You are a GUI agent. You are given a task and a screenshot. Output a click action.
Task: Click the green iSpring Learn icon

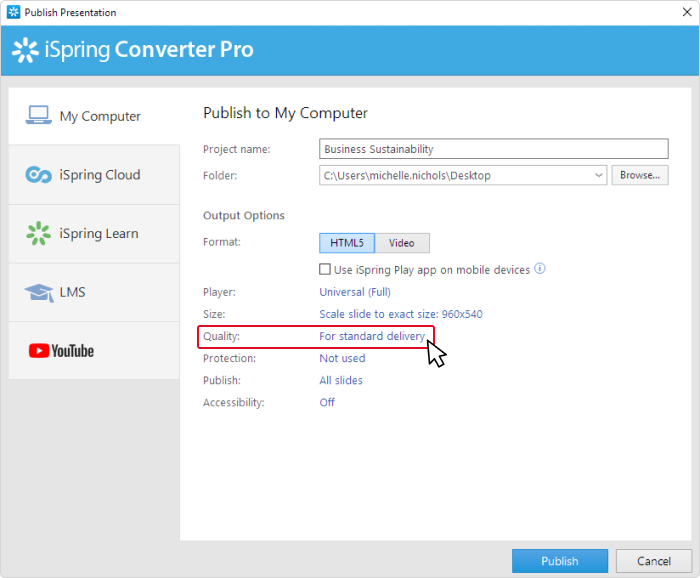click(x=38, y=233)
